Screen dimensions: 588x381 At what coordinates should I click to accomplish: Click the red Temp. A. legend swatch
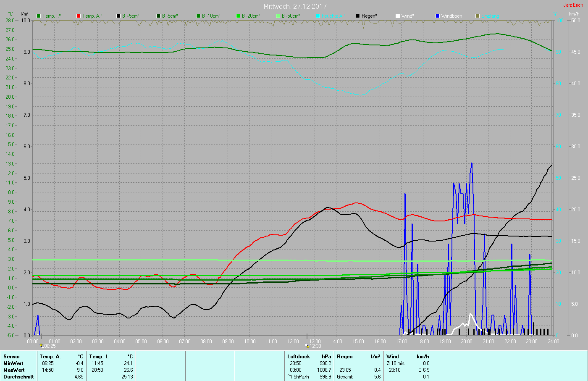pos(79,16)
